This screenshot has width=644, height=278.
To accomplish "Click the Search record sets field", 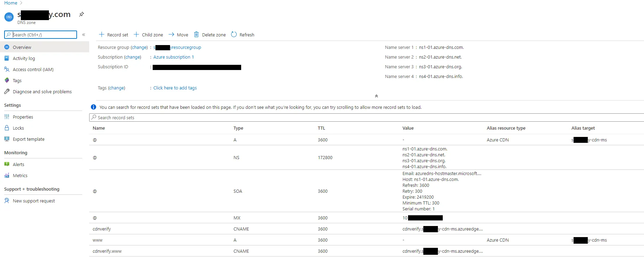I will coord(366,118).
